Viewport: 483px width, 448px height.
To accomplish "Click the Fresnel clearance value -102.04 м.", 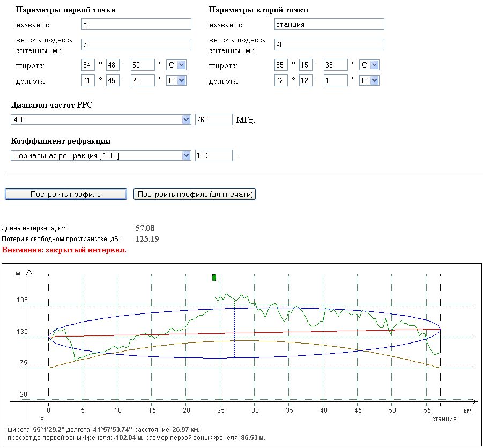I will click(128, 437).
